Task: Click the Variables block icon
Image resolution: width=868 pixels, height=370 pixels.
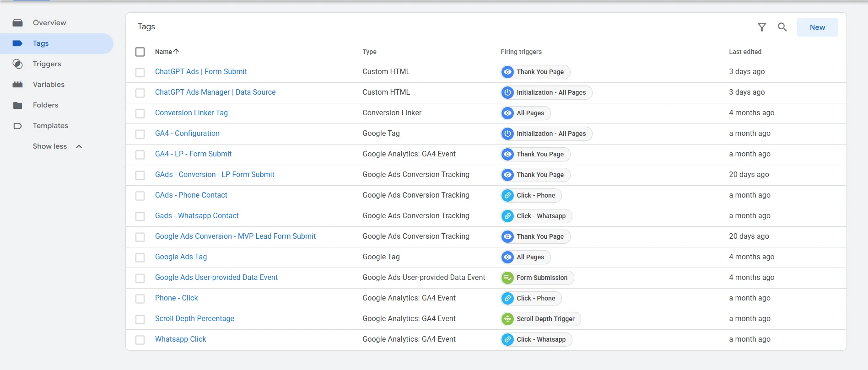Action: [x=18, y=85]
